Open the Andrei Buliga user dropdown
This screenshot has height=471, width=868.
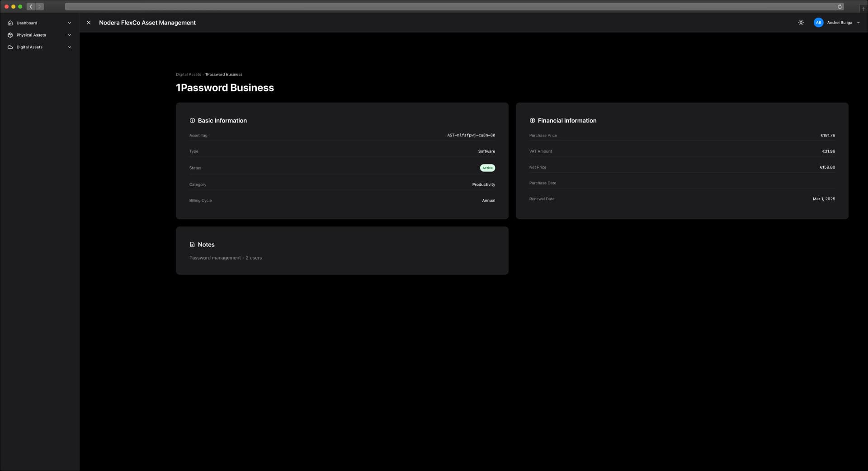pos(837,23)
